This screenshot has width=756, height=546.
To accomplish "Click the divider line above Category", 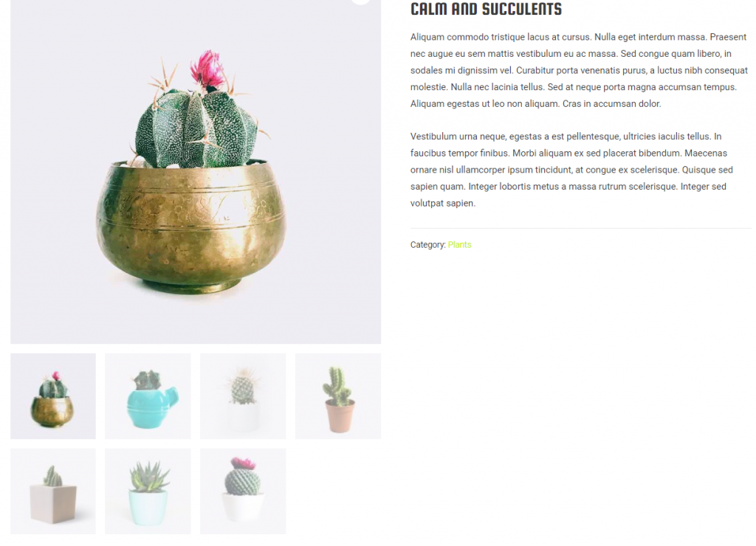I will (x=580, y=228).
